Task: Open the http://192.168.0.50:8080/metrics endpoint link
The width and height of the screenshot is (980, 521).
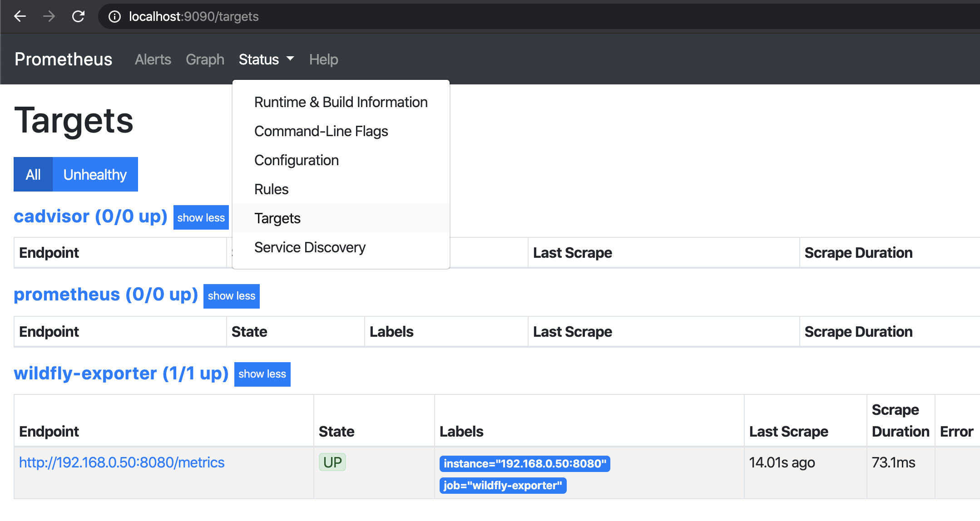Action: (x=122, y=462)
